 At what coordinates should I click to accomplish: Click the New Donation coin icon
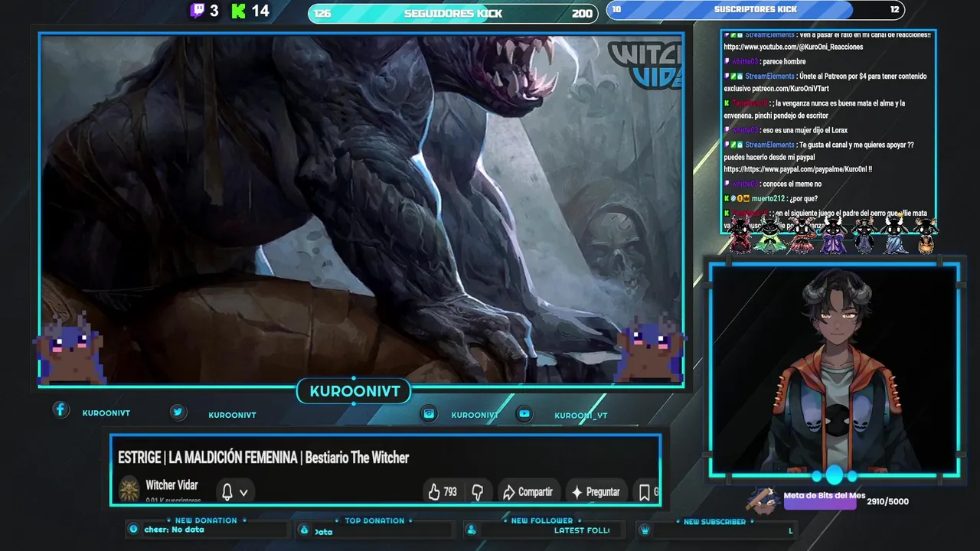pos(134,530)
